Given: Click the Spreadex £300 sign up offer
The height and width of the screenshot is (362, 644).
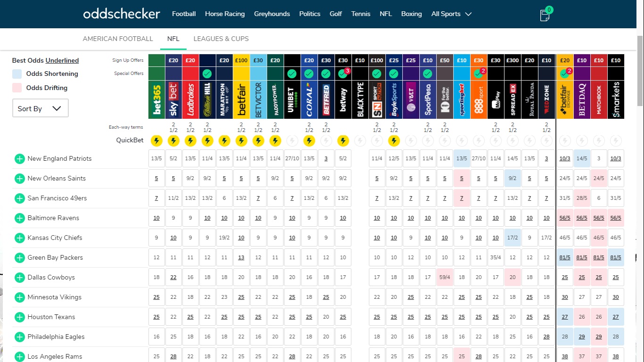Looking at the screenshot, I should click(513, 60).
